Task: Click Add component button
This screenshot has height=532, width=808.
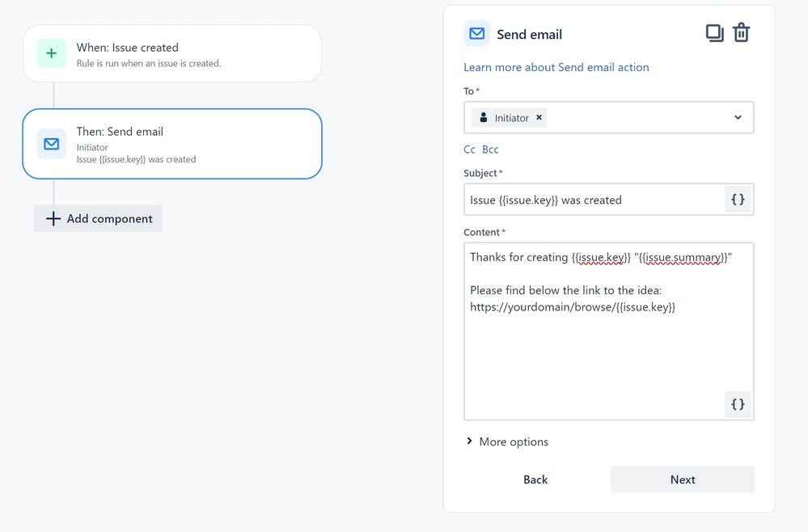Action: pyautogui.click(x=98, y=218)
